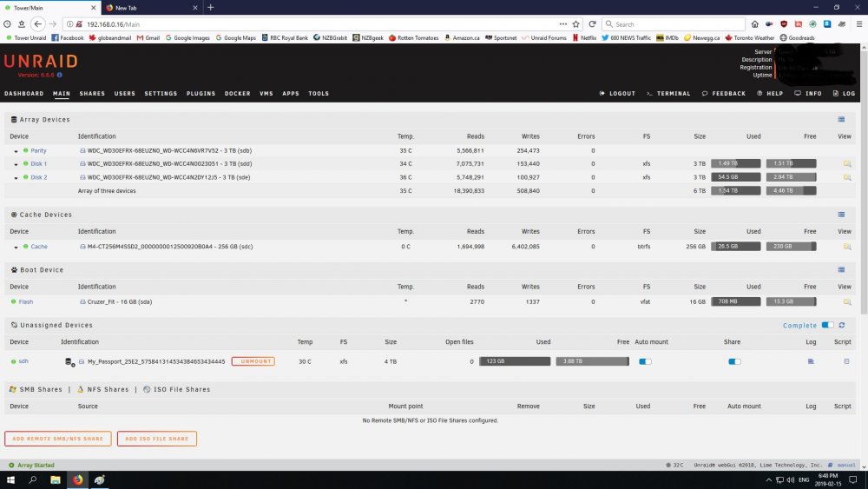Browse Flash drive via folder icon
This screenshot has width=868, height=489.
click(x=847, y=301)
